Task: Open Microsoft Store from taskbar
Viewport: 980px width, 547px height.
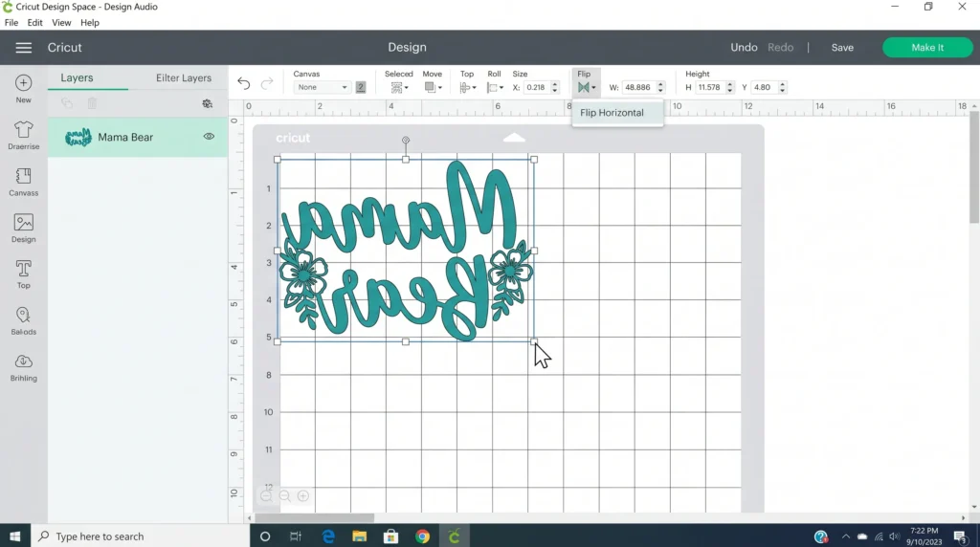Action: (x=390, y=536)
